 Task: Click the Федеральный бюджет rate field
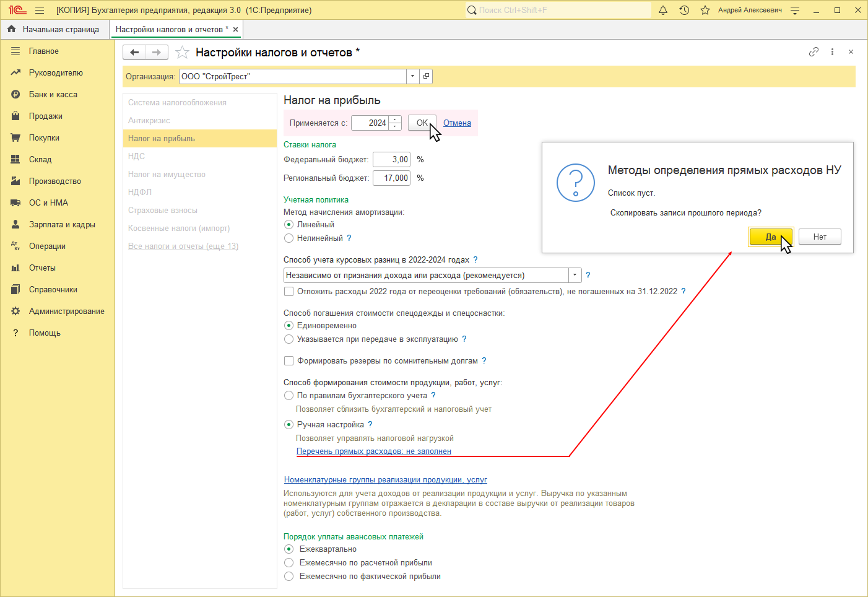(391, 159)
